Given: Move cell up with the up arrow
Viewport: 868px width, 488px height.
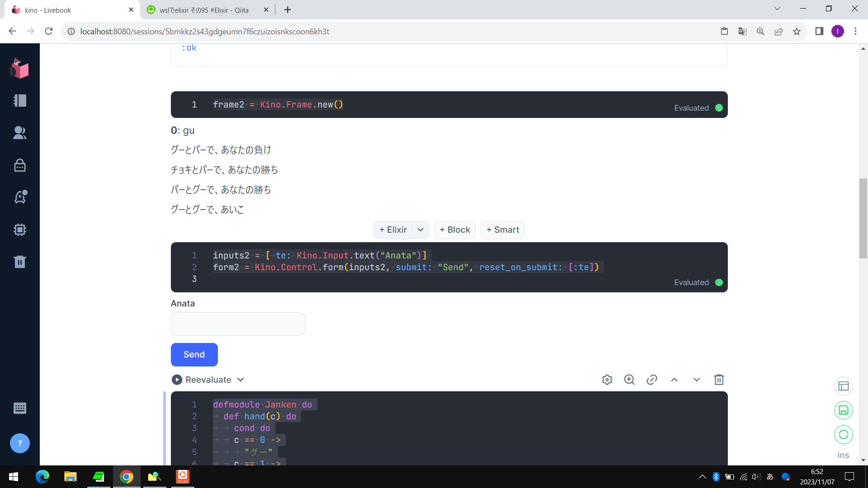Looking at the screenshot, I should (x=674, y=380).
